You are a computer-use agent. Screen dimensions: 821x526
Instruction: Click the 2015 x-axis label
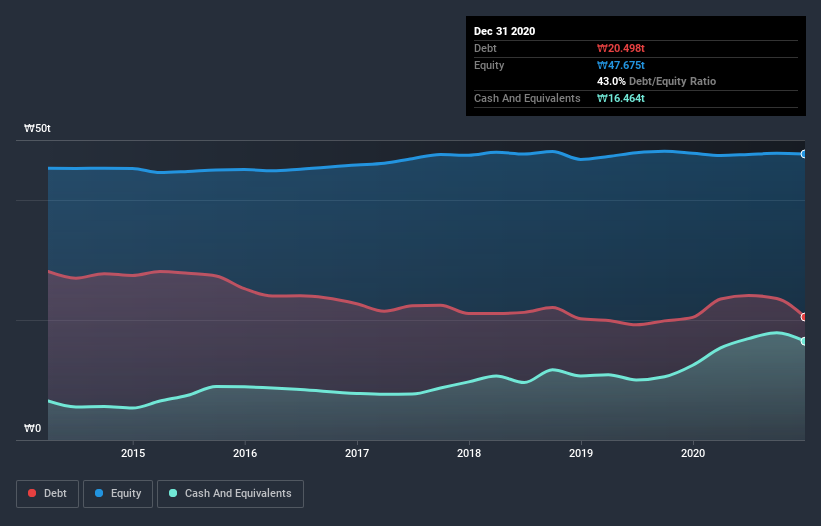coord(133,453)
